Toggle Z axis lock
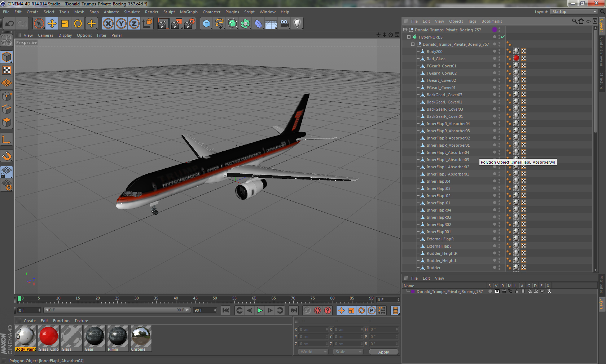606x364 pixels. (x=134, y=24)
